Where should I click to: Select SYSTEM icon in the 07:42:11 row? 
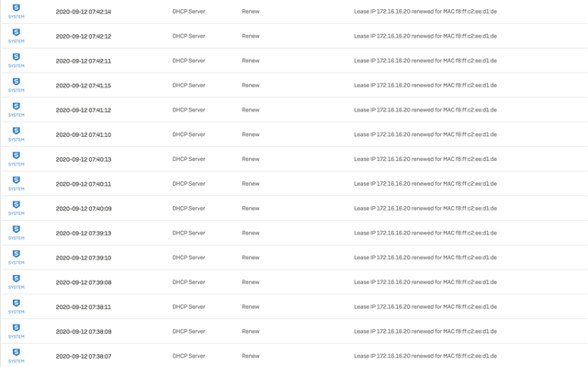17,60
